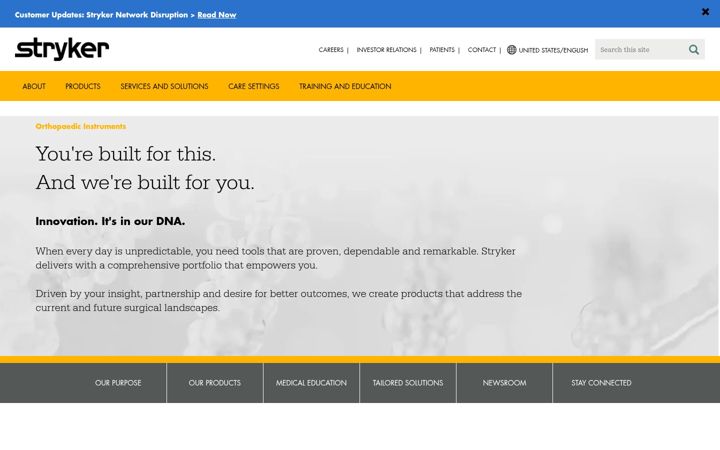Click the Stryker logo
Viewport: 720px width, 450px height.
point(62,49)
